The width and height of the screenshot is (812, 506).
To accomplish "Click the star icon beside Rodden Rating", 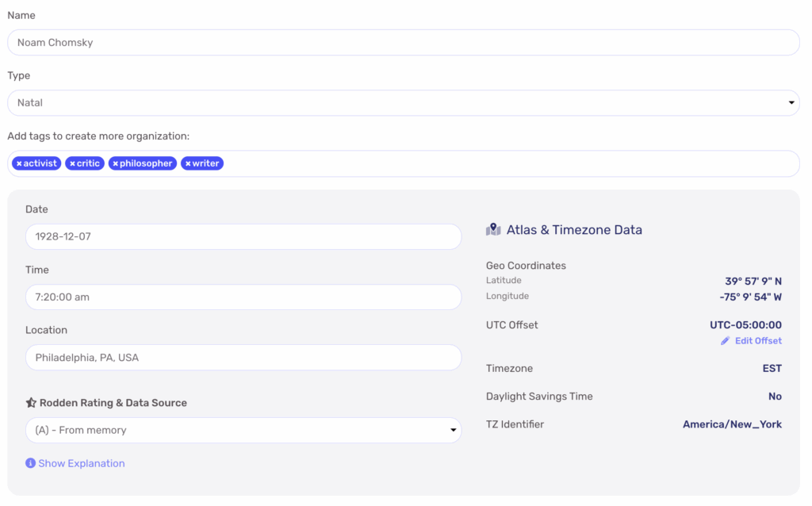I will (31, 403).
